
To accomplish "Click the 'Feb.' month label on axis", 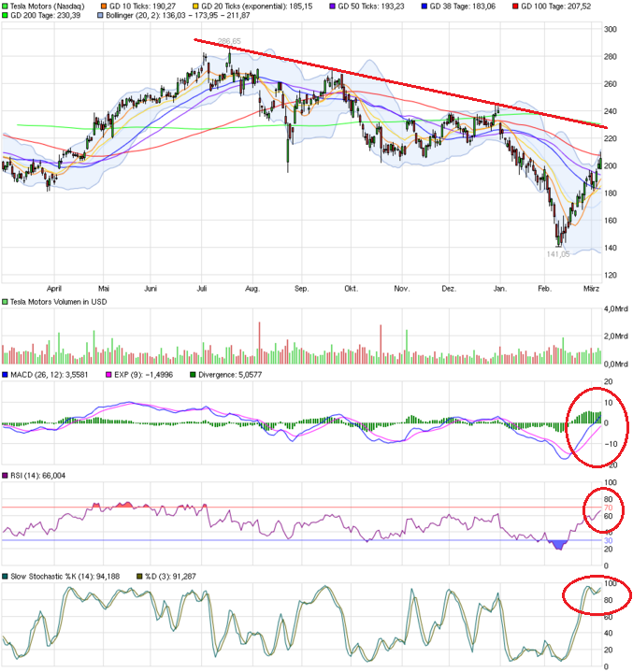I will coord(545,289).
